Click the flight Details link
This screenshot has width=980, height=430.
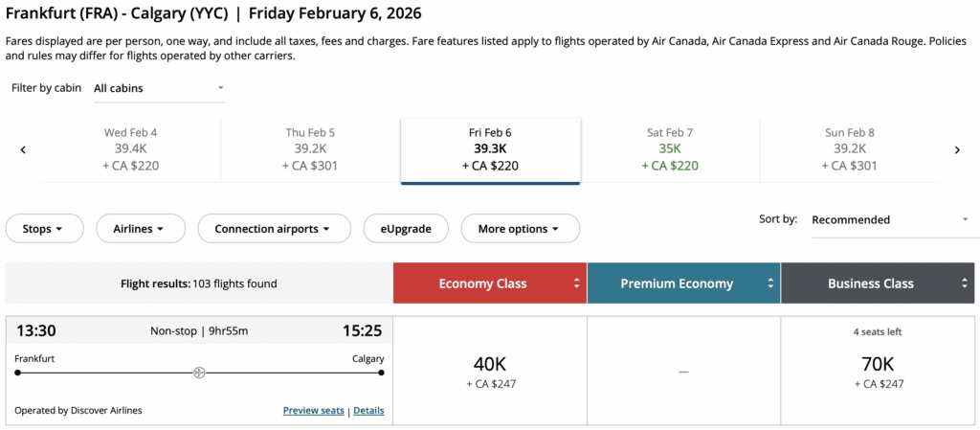coord(368,411)
